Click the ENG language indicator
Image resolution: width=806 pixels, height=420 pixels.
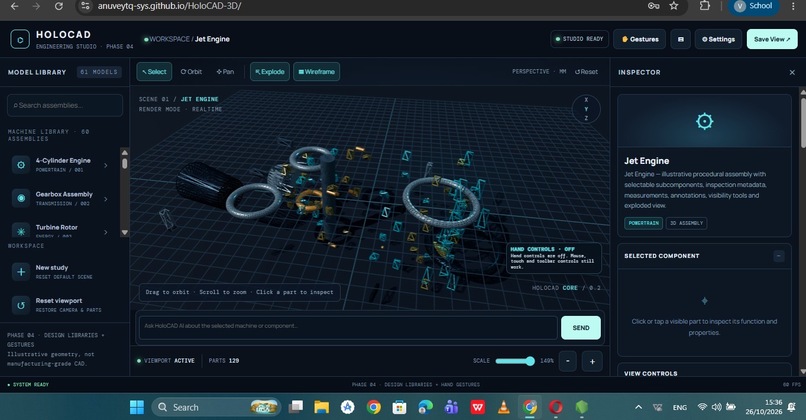pos(680,407)
